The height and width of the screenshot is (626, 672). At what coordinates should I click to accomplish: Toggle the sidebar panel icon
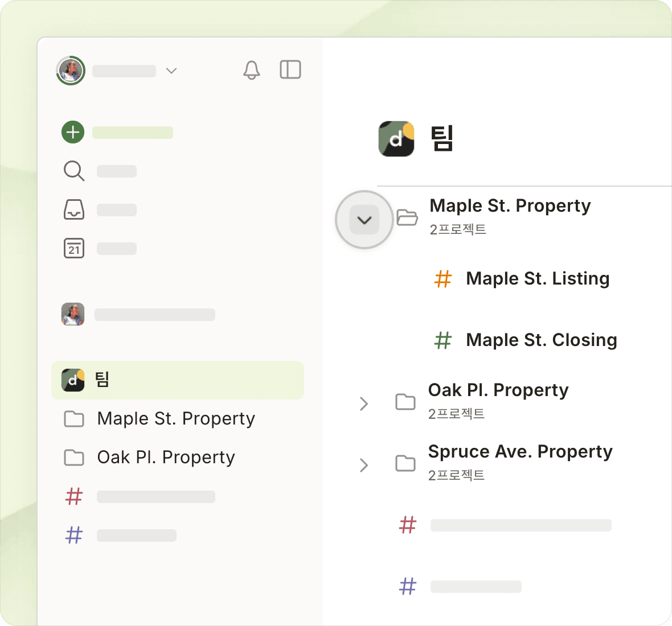(x=290, y=70)
